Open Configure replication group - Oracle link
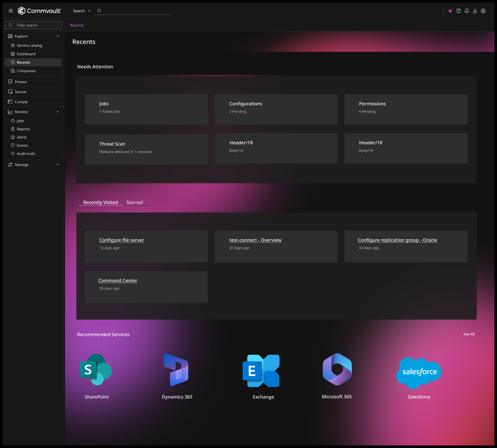 pyautogui.click(x=397, y=240)
